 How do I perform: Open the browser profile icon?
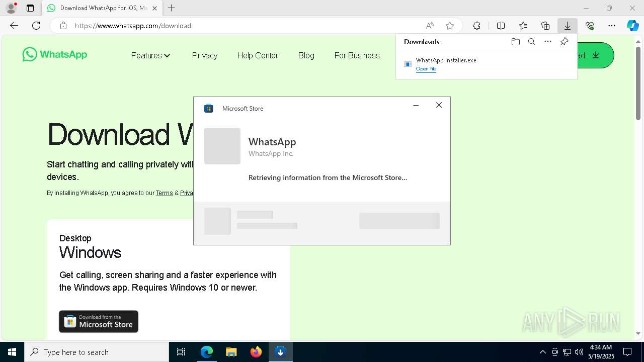click(11, 8)
